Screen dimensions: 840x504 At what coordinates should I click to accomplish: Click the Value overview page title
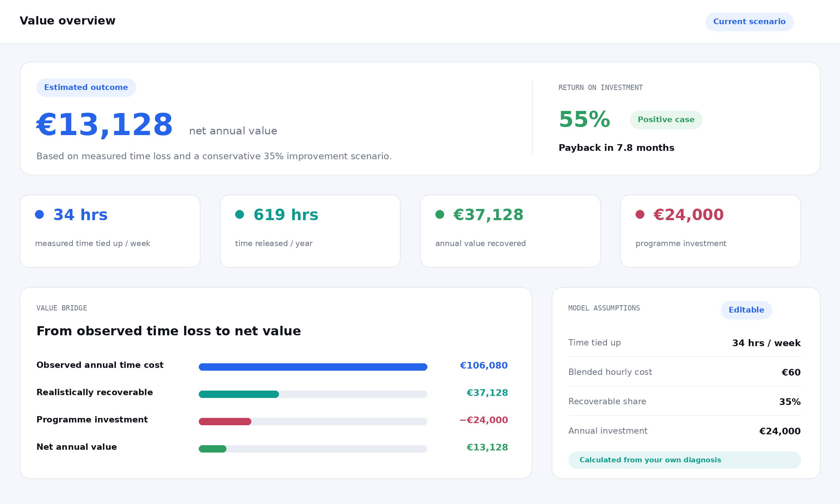pyautogui.click(x=68, y=21)
